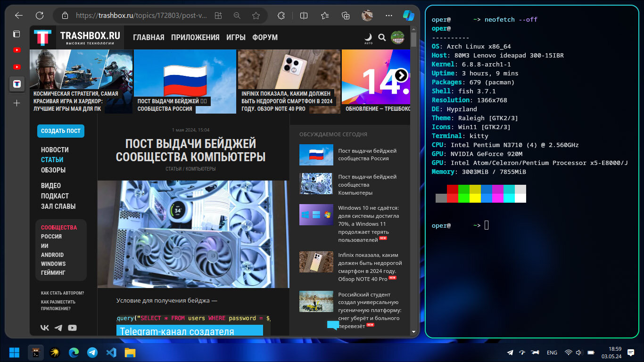Open Trashbox VK social icon

[45, 328]
